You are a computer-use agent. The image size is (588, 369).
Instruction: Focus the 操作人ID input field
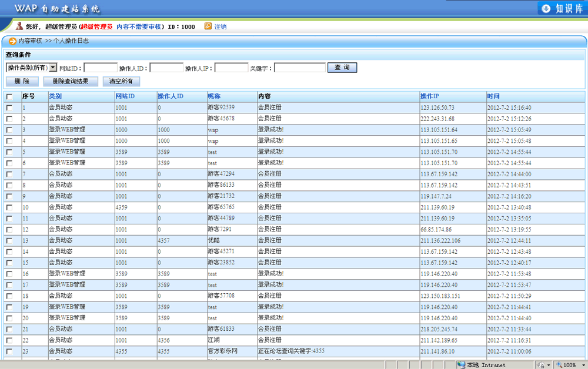[x=166, y=68]
